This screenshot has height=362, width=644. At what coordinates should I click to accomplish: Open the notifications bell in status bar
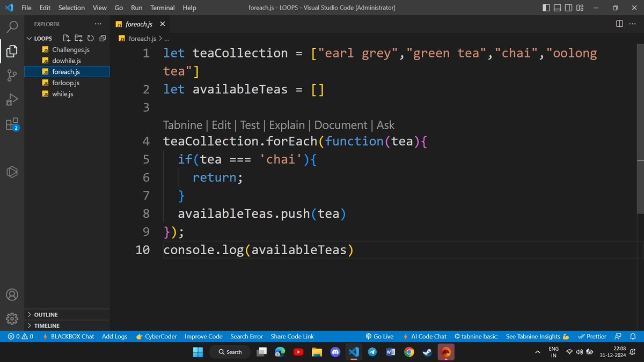click(633, 336)
